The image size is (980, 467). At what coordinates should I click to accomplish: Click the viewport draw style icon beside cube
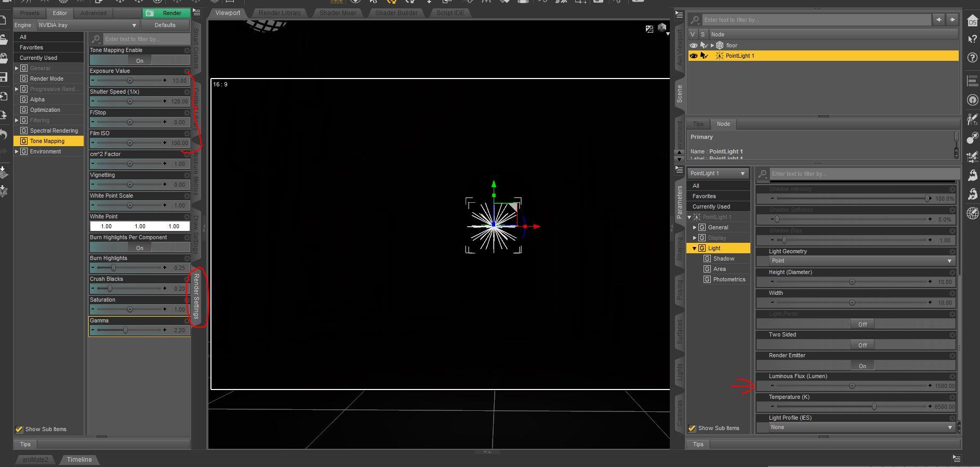650,29
